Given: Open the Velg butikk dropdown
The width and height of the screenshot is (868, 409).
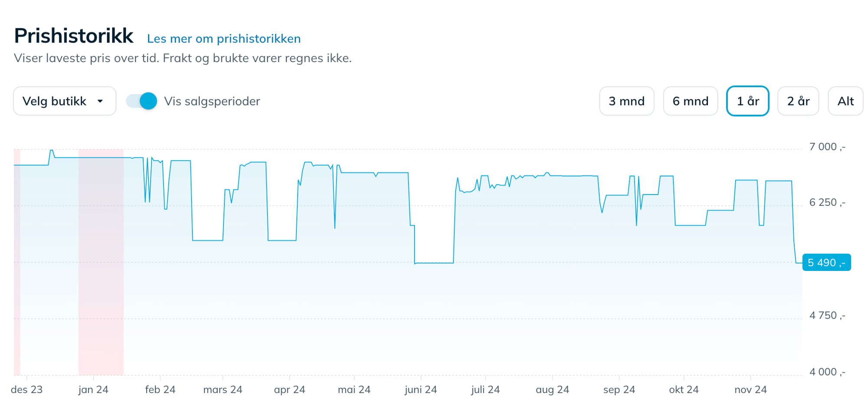Looking at the screenshot, I should point(64,101).
